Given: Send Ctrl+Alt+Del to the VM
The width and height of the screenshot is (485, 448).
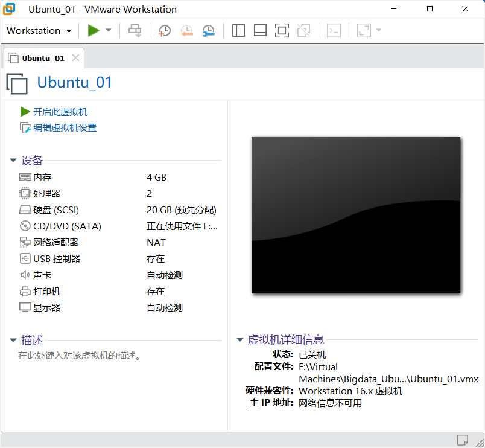Looking at the screenshot, I should (135, 31).
